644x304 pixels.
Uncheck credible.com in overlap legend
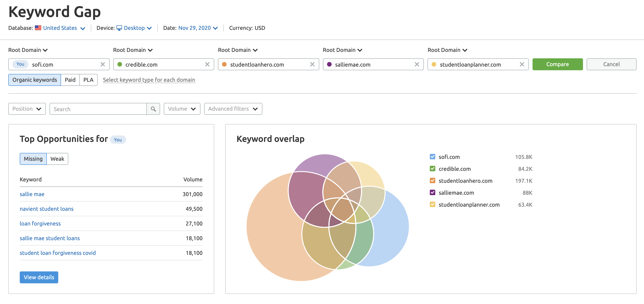point(433,169)
